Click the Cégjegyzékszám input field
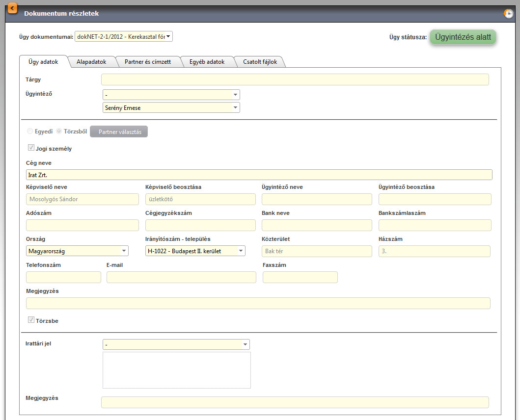Viewport: 520px width, 420px height. [x=200, y=225]
